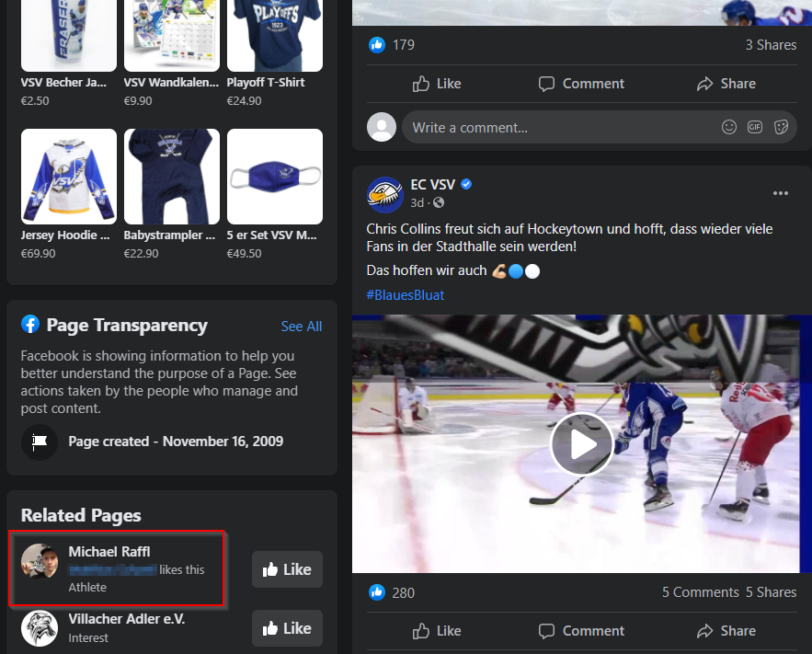Open See All in Page Transparency
The image size is (812, 654).
302,327
